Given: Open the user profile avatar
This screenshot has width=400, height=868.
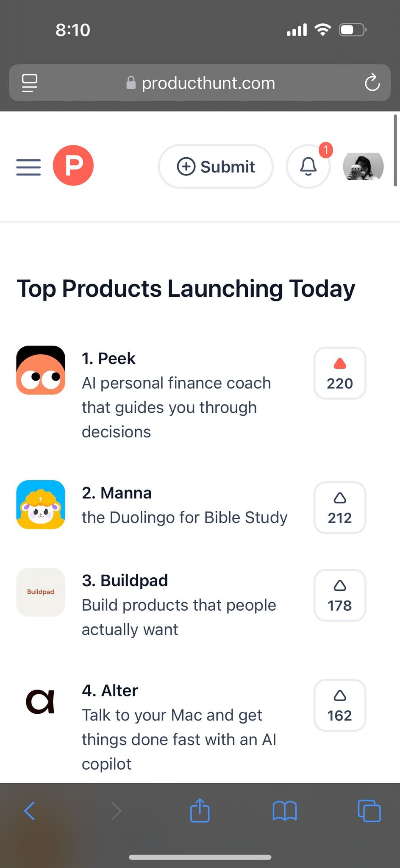Looking at the screenshot, I should 363,167.
